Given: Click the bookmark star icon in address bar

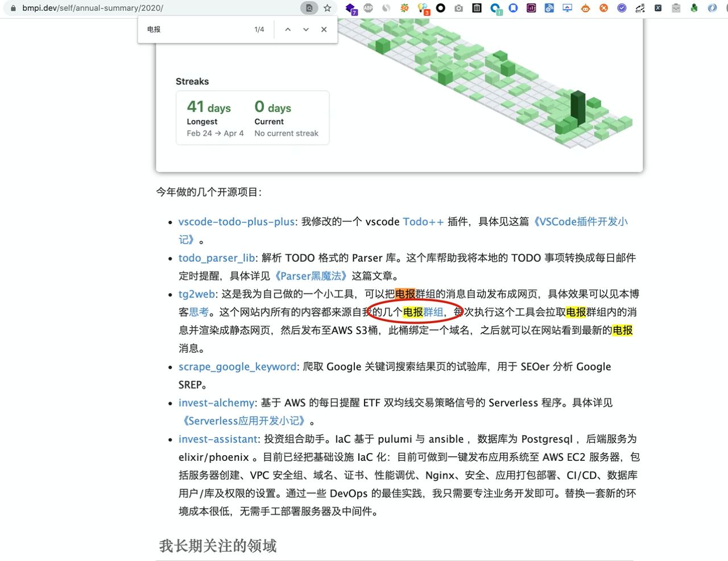Looking at the screenshot, I should point(327,8).
